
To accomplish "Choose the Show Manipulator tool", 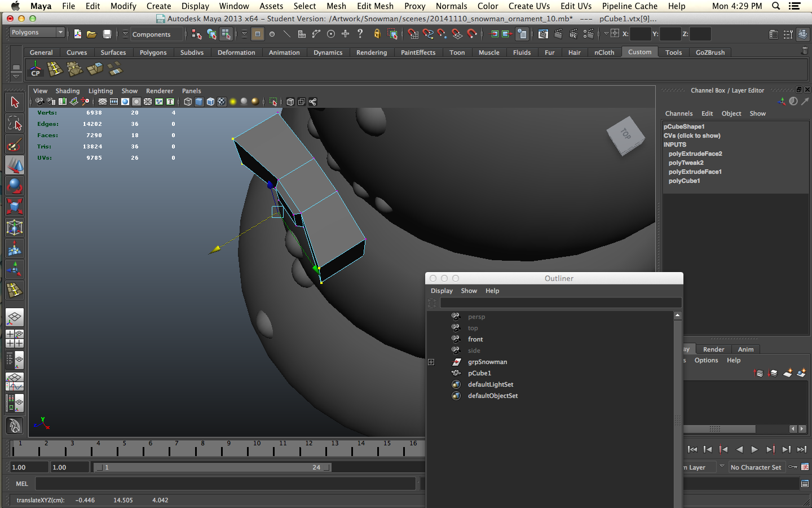I will click(15, 269).
